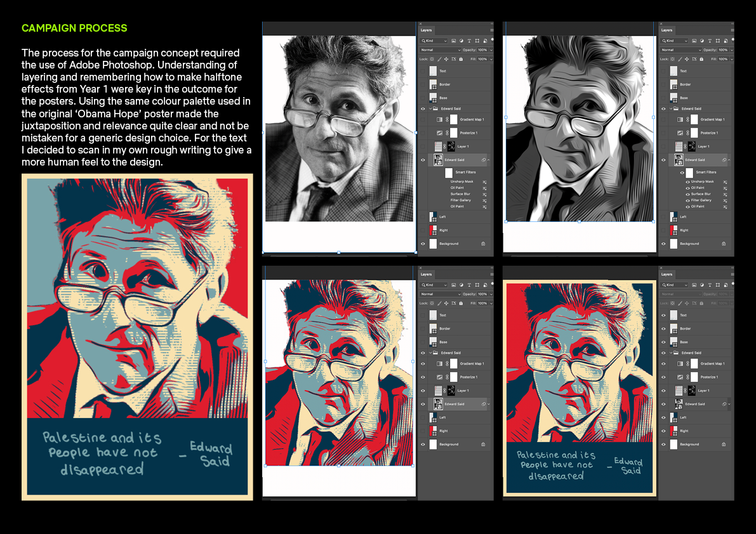Image resolution: width=756 pixels, height=534 pixels.
Task: Select shape layer filter in original photo's Layers panel
Action: tap(477, 41)
